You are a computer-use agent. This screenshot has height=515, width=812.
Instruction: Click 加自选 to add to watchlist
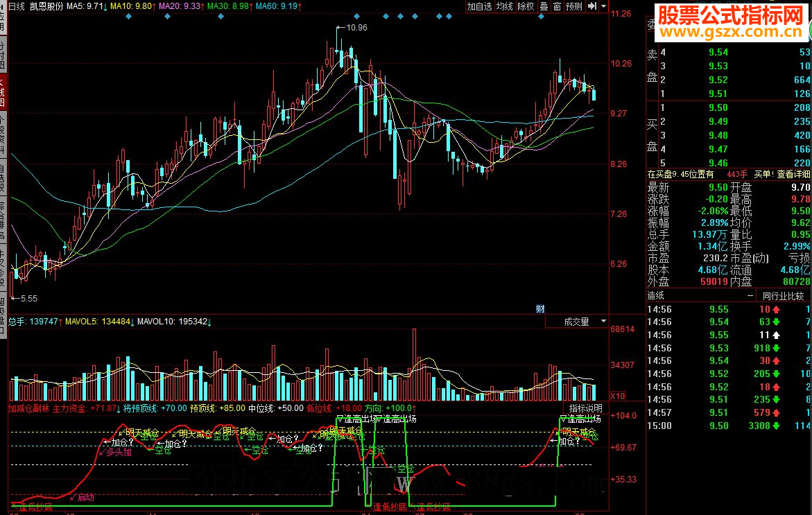(479, 6)
